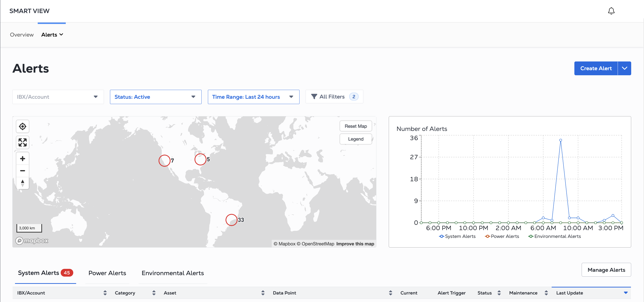Sort by Last Update descending arrow
This screenshot has width=644, height=302.
click(x=626, y=293)
